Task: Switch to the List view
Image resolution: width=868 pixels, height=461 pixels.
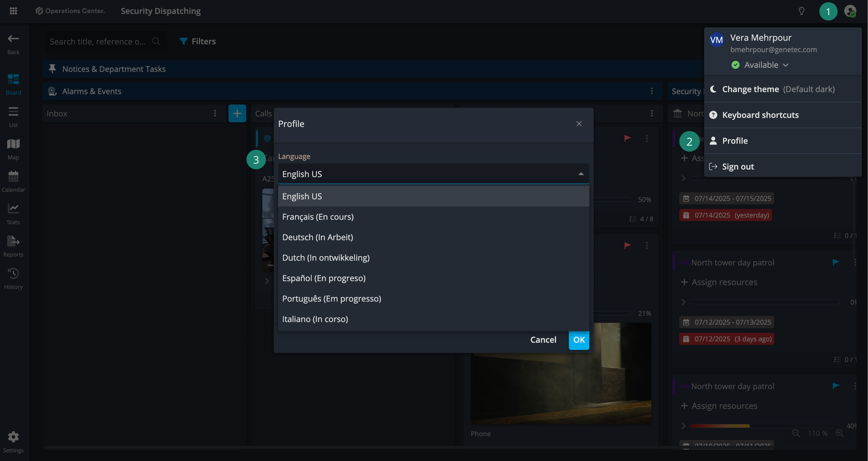Action: 13,117
